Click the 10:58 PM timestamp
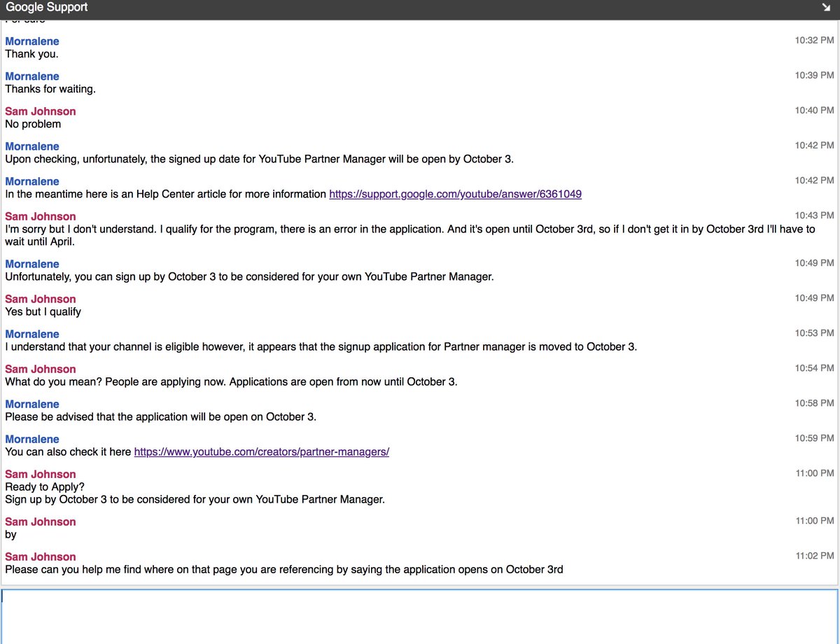840x644 pixels. [x=814, y=402]
